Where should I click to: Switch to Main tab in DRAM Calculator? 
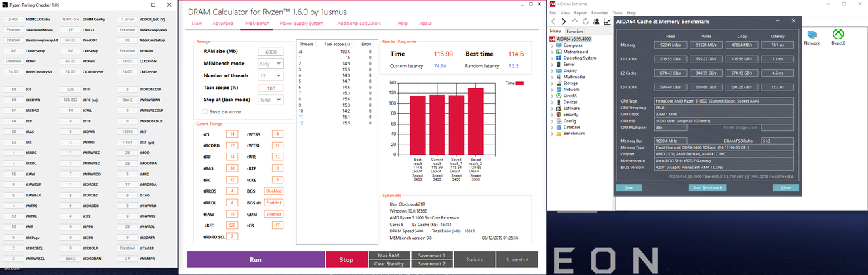tap(197, 24)
